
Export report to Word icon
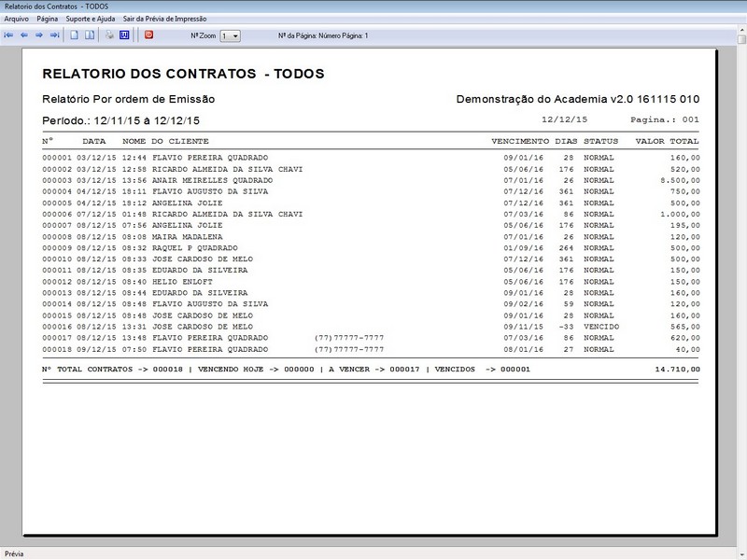click(x=124, y=35)
